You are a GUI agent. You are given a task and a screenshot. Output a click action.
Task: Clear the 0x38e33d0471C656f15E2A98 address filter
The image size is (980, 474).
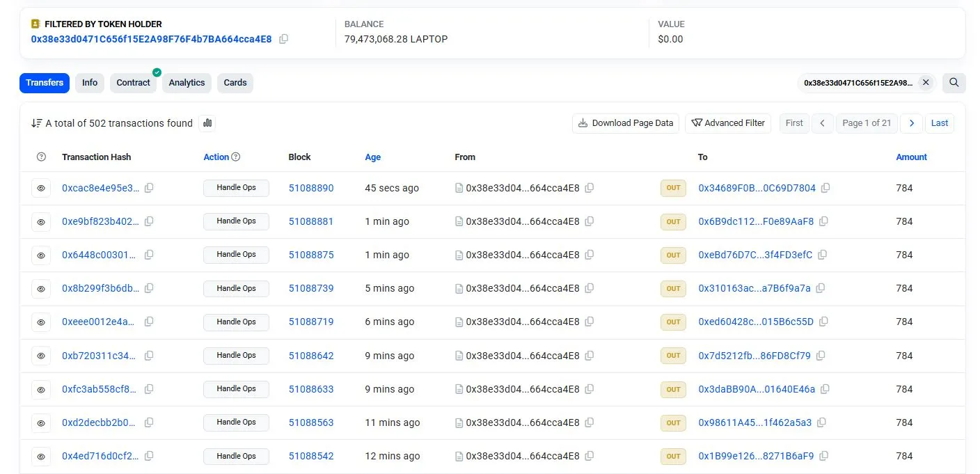click(x=926, y=83)
